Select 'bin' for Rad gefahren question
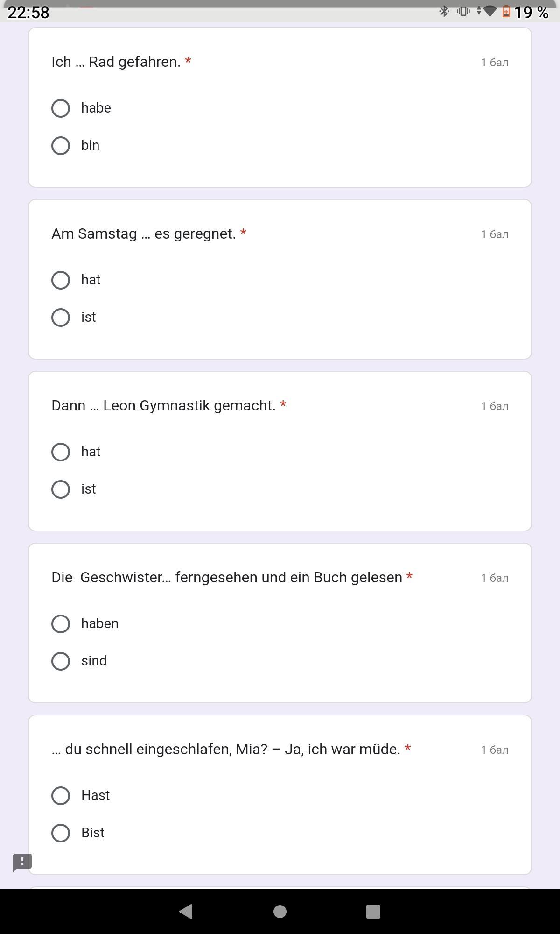The height and width of the screenshot is (934, 560). (x=61, y=146)
